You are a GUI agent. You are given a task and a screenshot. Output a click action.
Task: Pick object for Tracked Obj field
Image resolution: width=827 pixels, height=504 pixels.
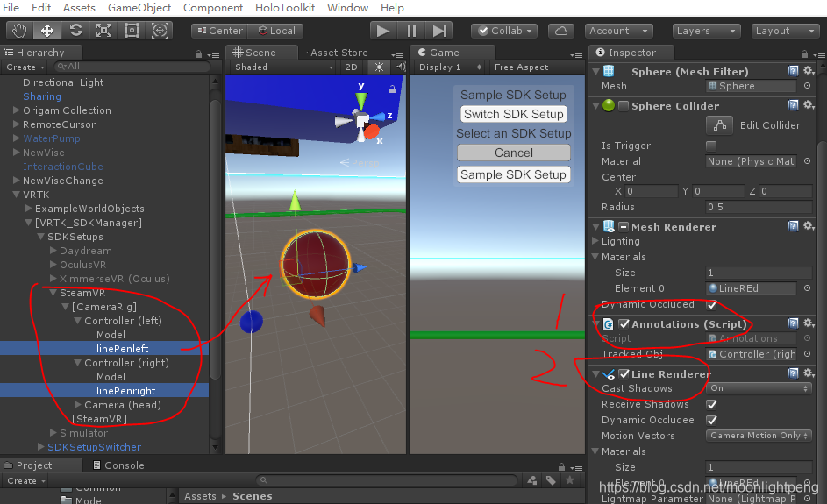point(807,354)
